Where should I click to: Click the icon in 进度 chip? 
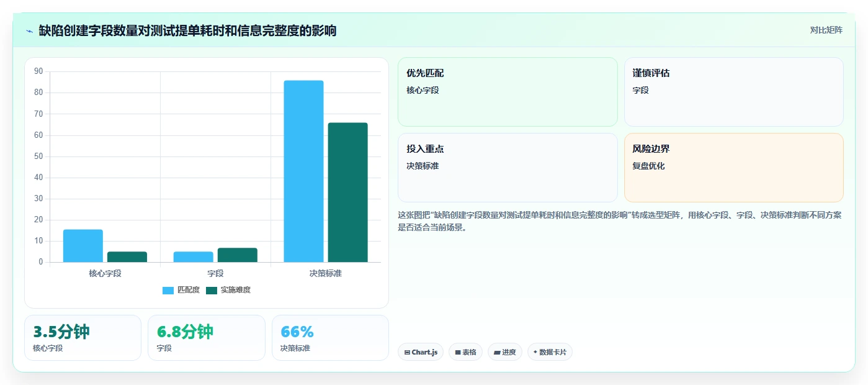[x=497, y=352]
